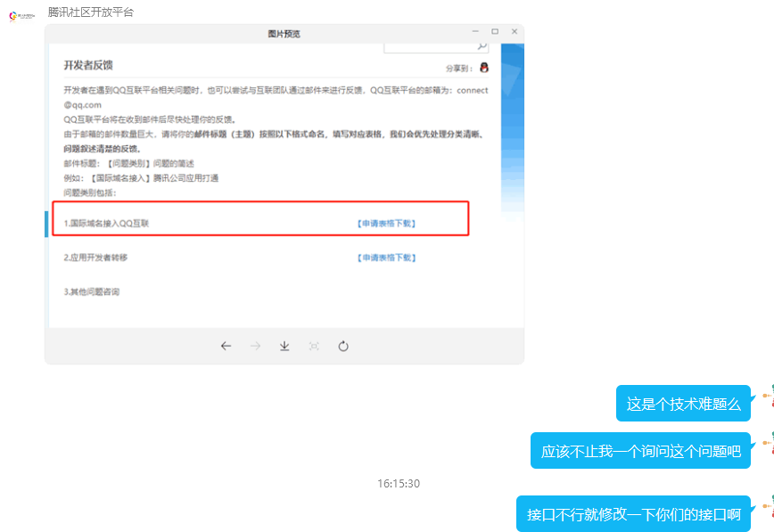Rotate the previewed image
774x532 pixels.
(x=343, y=346)
